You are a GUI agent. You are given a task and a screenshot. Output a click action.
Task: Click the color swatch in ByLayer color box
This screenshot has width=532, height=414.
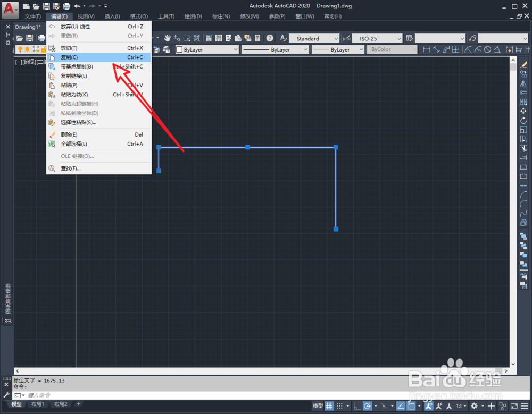[179, 49]
